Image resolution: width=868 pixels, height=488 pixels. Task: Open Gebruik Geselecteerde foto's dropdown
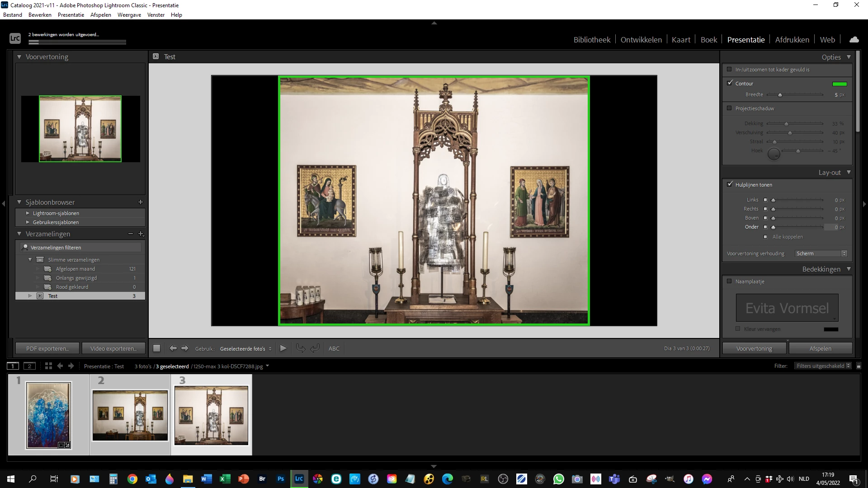coord(246,349)
